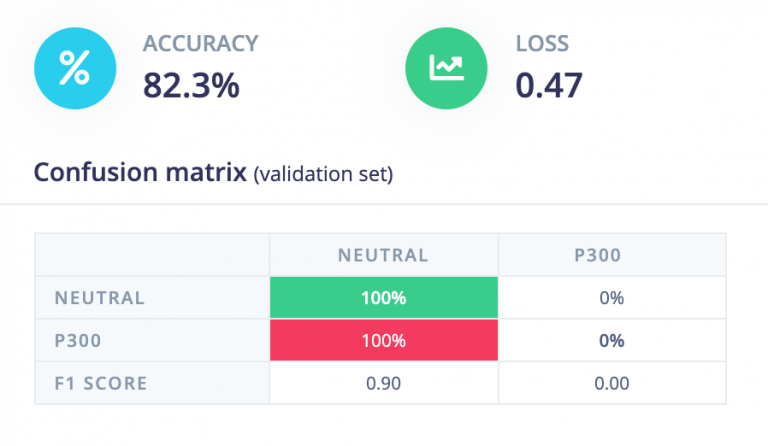Click the Confusion matrix heading

(139, 173)
